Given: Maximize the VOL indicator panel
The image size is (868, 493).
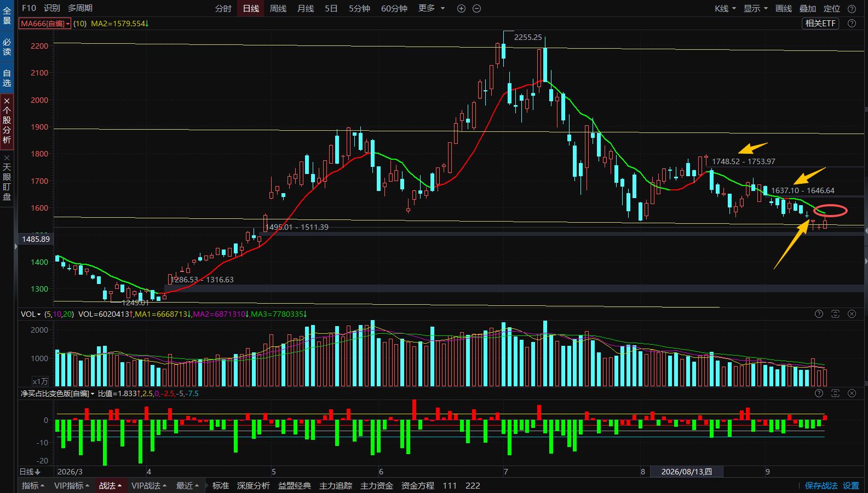Looking at the screenshot, I should point(835,314).
